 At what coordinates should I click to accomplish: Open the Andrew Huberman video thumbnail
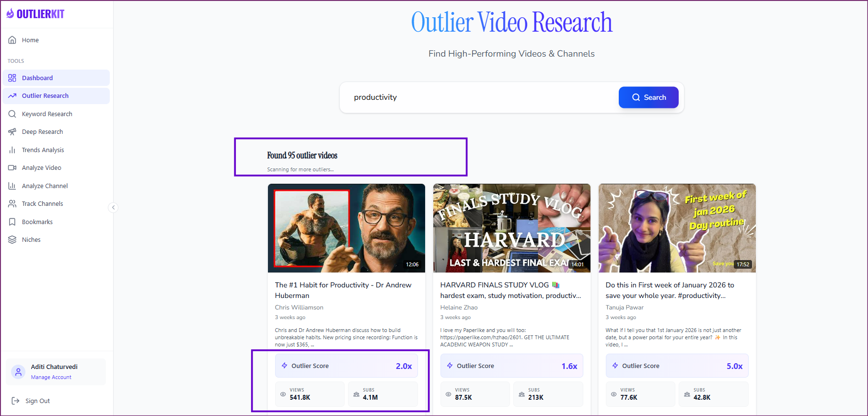tap(346, 228)
